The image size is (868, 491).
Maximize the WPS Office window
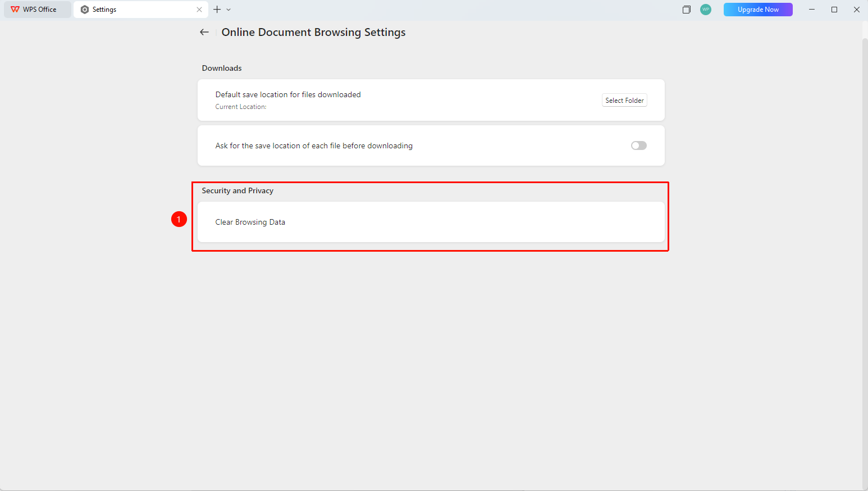tap(834, 10)
